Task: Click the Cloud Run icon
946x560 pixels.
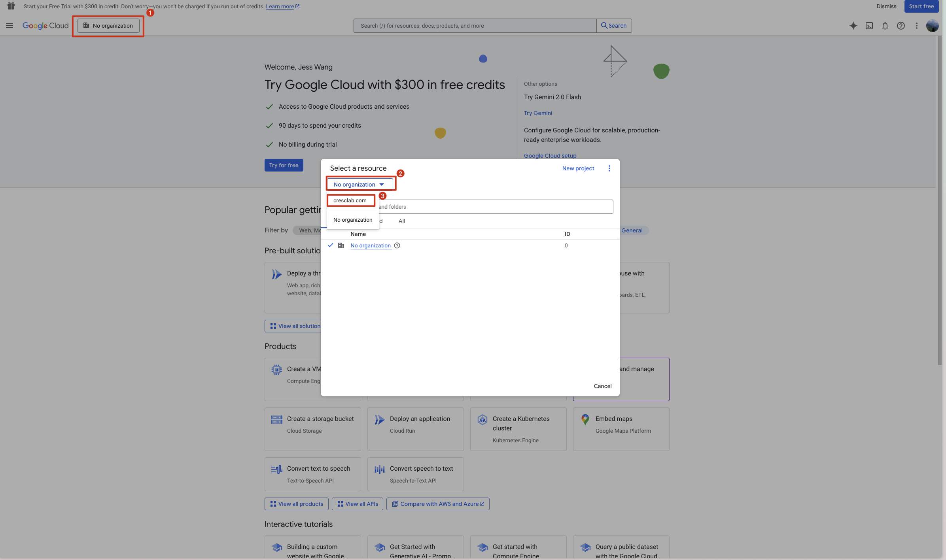Action: pyautogui.click(x=379, y=420)
